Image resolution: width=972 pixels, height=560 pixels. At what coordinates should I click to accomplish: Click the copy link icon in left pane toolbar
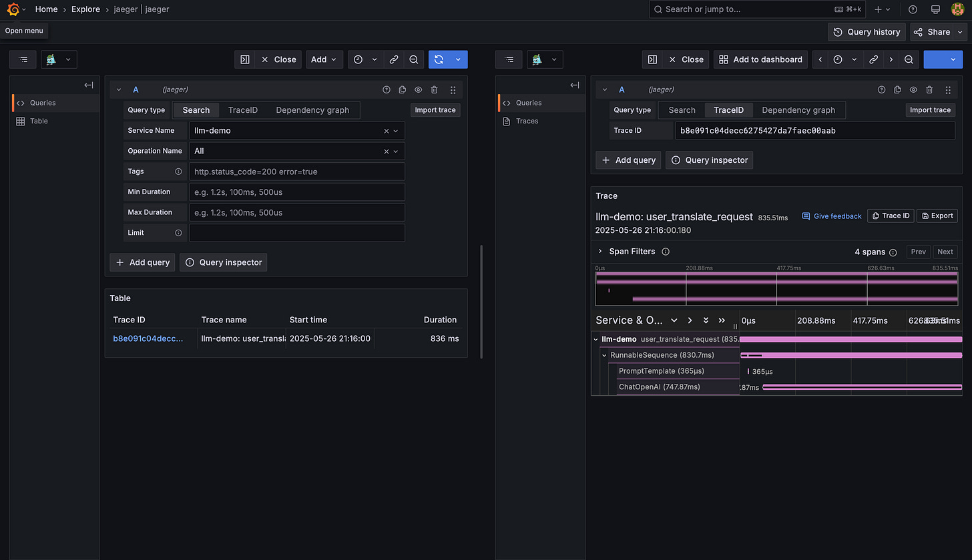(394, 59)
